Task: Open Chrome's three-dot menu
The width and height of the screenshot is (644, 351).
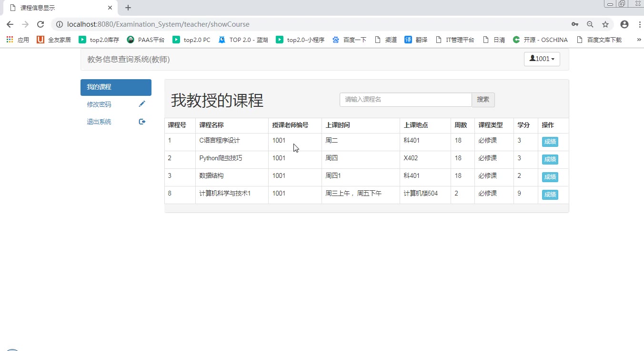Action: 638,24
